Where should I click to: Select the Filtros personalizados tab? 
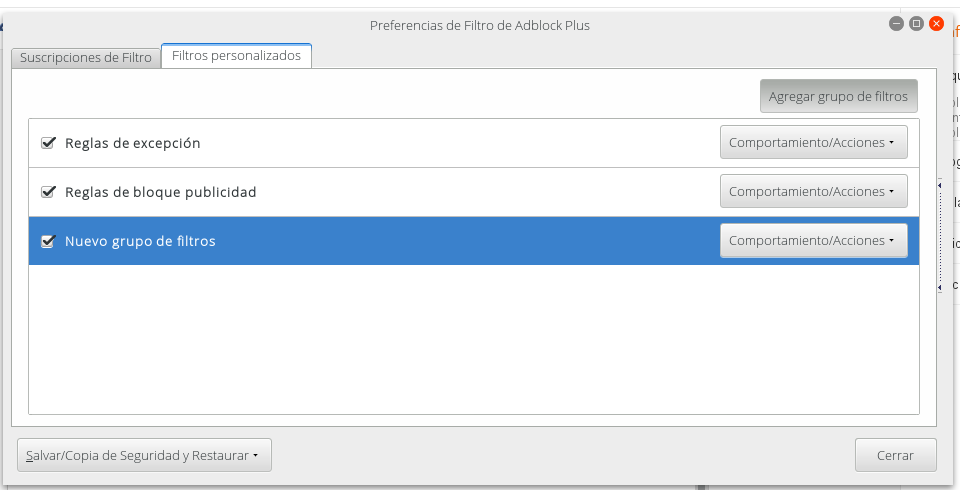[x=236, y=56]
